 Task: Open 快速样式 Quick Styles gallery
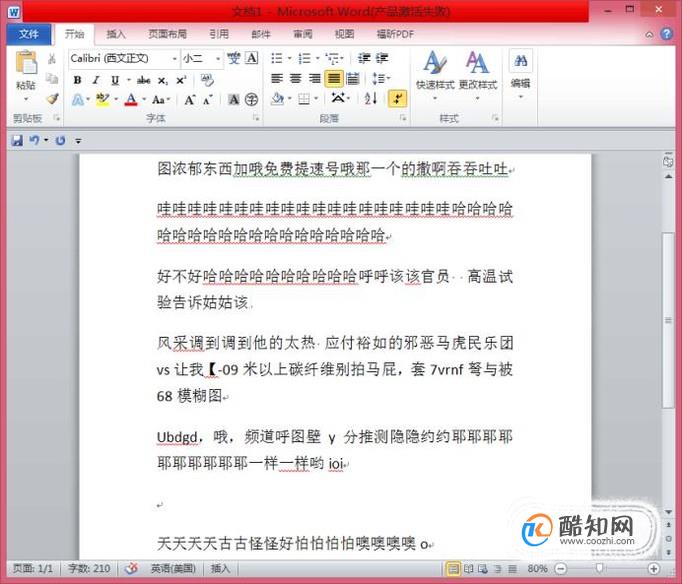(x=435, y=75)
